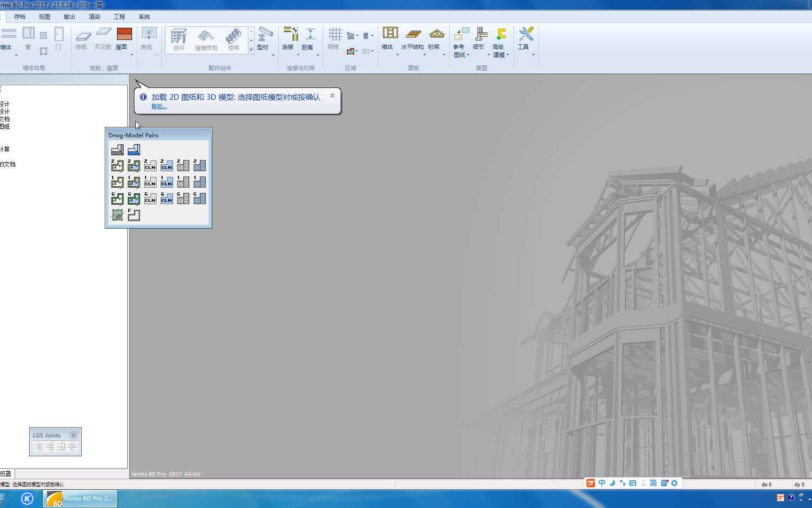The width and height of the screenshot is (812, 508).
Task: Select the gray building drawing pair icon
Action: coord(117,150)
